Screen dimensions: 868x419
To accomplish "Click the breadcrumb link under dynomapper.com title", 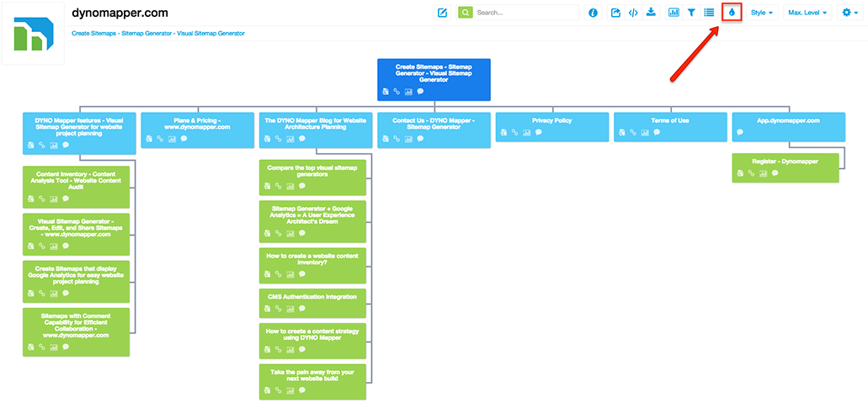I will (158, 33).
